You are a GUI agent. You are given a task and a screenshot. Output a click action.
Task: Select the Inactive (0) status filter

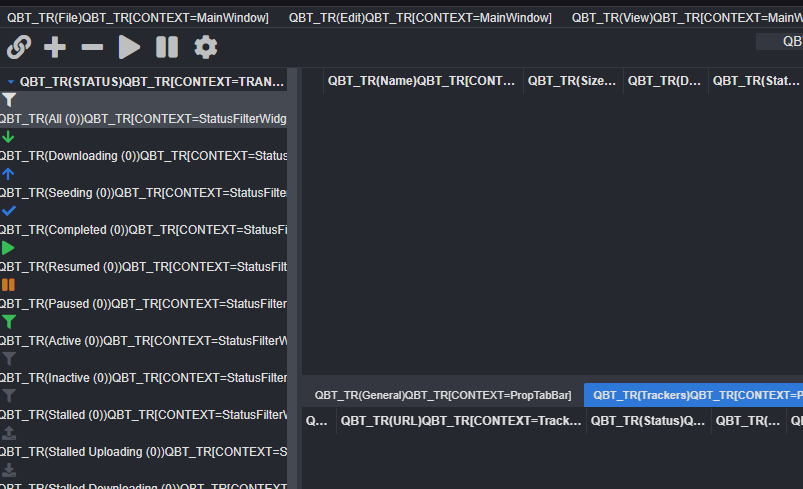click(x=143, y=377)
